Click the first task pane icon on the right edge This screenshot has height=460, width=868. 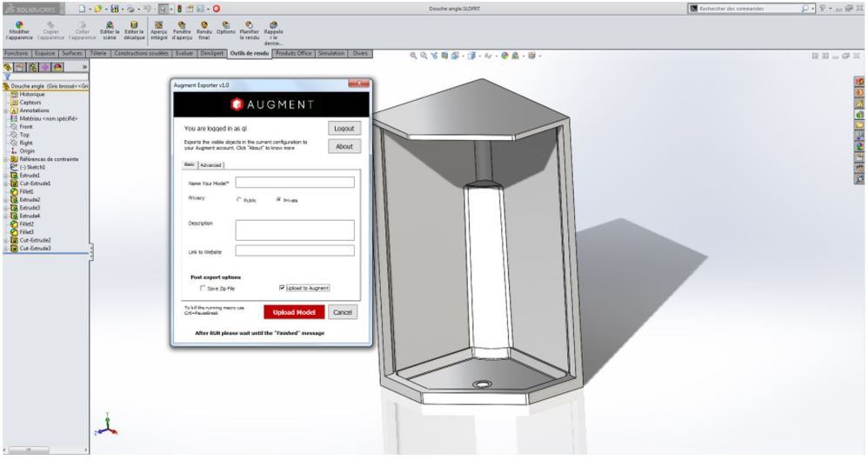(859, 82)
